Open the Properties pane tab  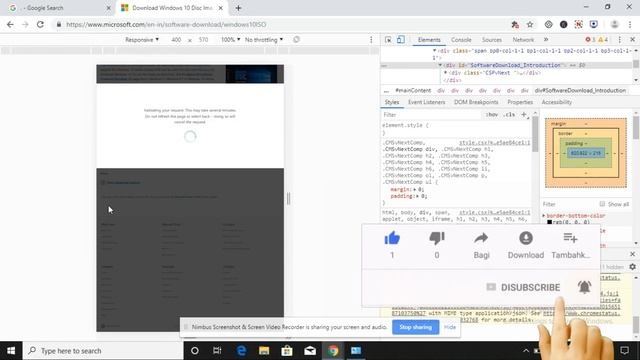click(x=520, y=102)
